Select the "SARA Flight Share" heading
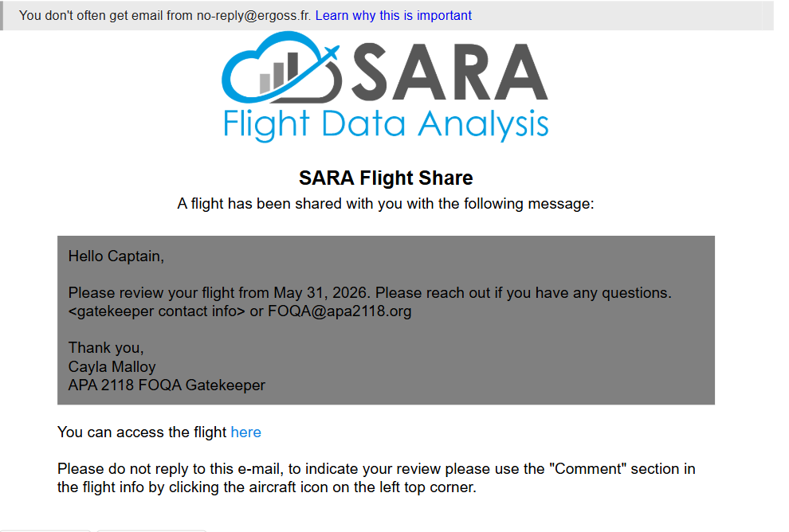Screen dimensions: 789x532 coord(386,178)
